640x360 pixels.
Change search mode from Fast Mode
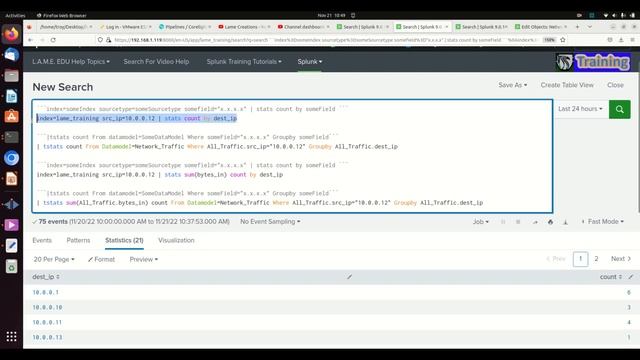click(x=602, y=222)
